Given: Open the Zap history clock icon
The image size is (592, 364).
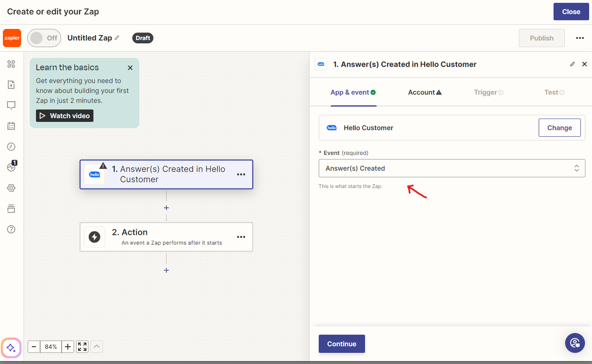Looking at the screenshot, I should [x=11, y=147].
